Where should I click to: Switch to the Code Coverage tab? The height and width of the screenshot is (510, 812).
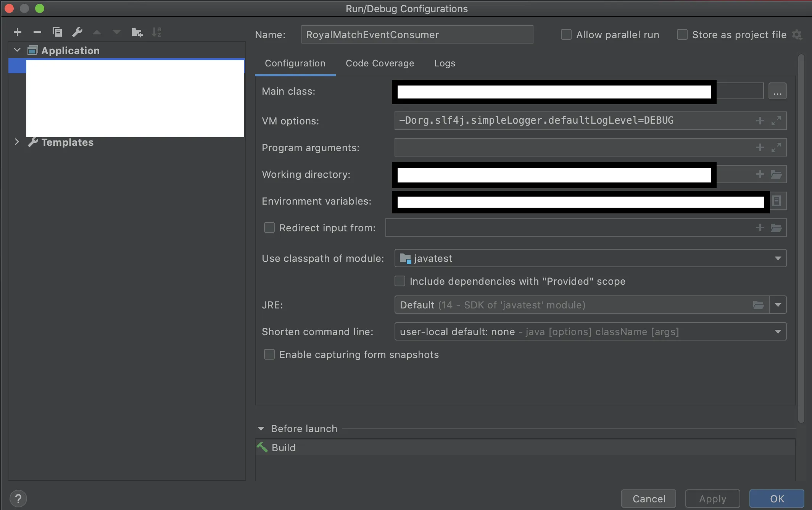point(380,63)
